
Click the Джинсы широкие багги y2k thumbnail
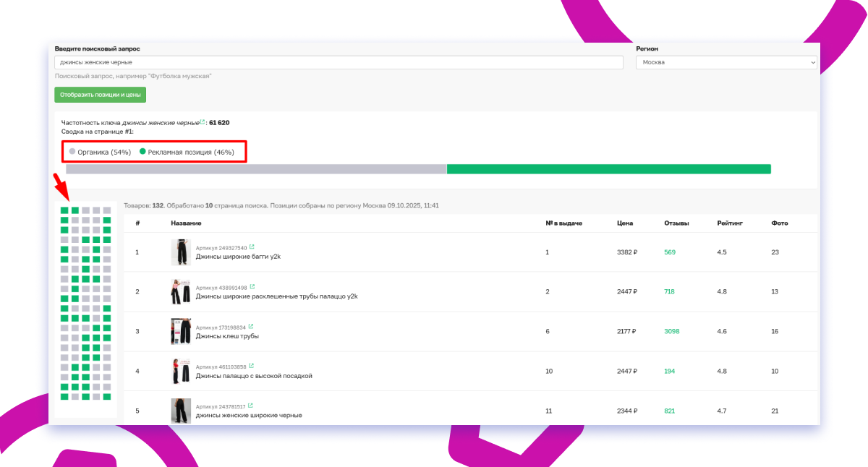[x=181, y=252]
